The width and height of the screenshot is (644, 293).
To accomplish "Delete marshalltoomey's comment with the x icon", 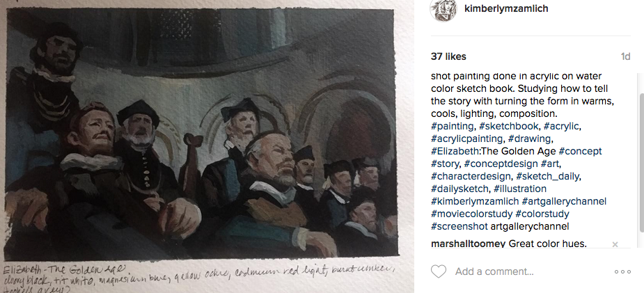I will 615,244.
